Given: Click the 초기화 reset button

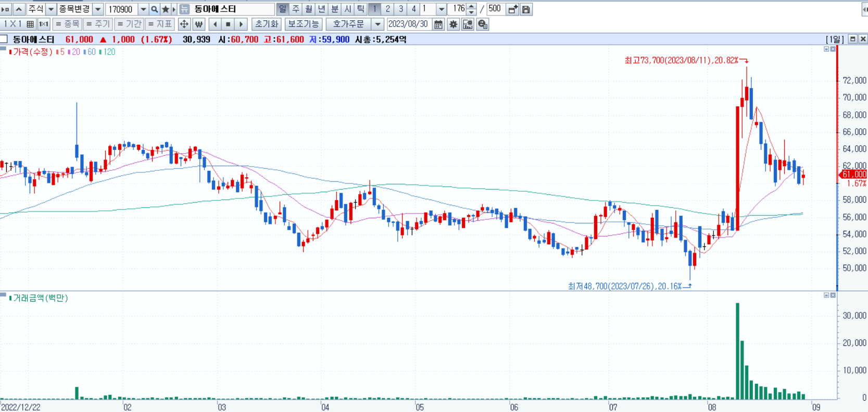Looking at the screenshot, I should tap(267, 24).
